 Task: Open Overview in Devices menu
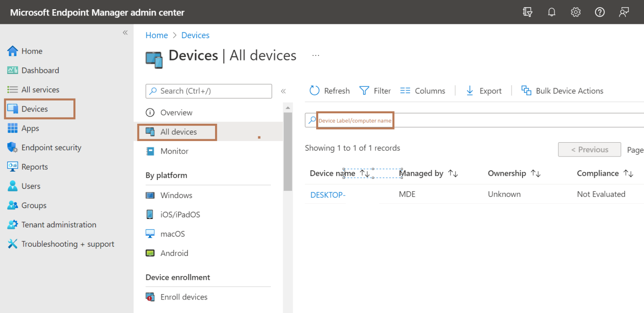[176, 112]
